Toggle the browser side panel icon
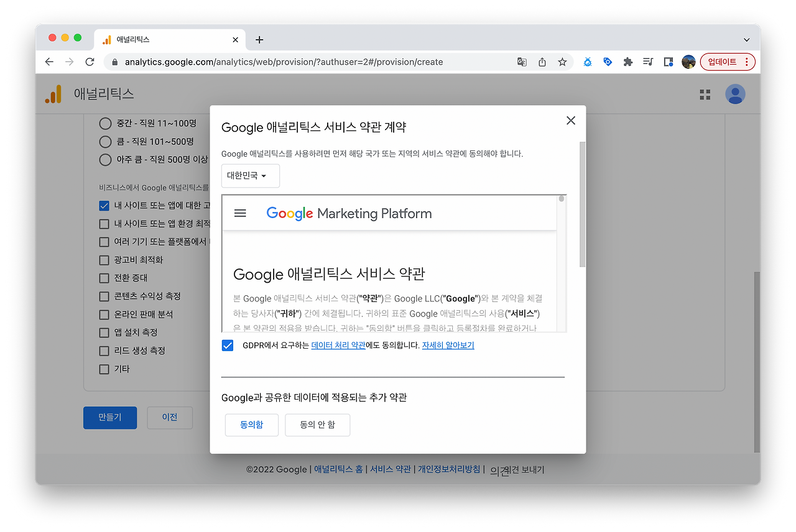Viewport: 796px width, 532px height. tap(669, 62)
